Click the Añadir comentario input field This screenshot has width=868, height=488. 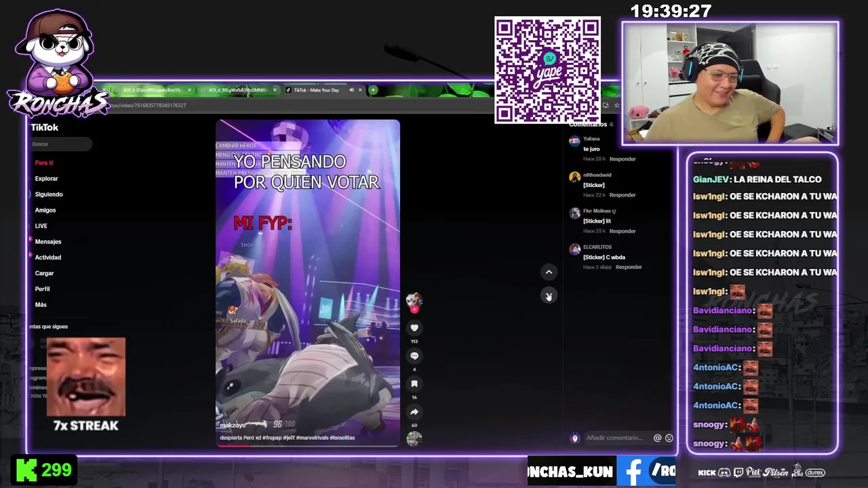click(616, 438)
